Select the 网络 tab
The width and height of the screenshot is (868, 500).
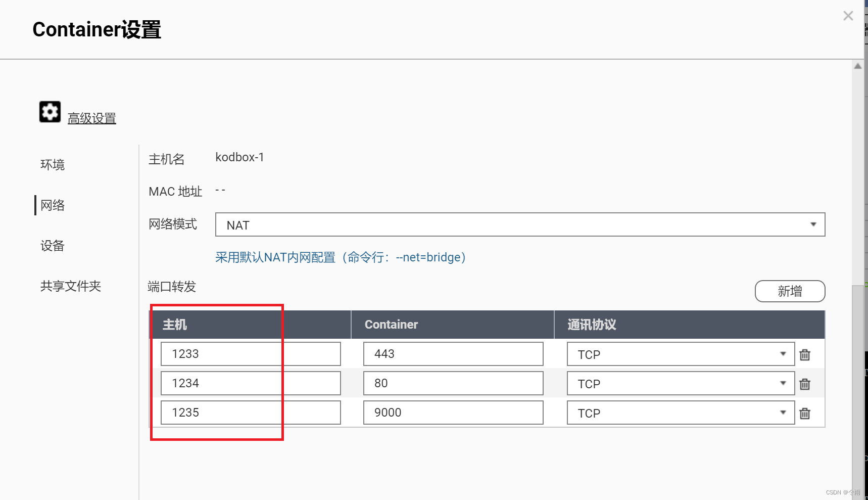[53, 205]
